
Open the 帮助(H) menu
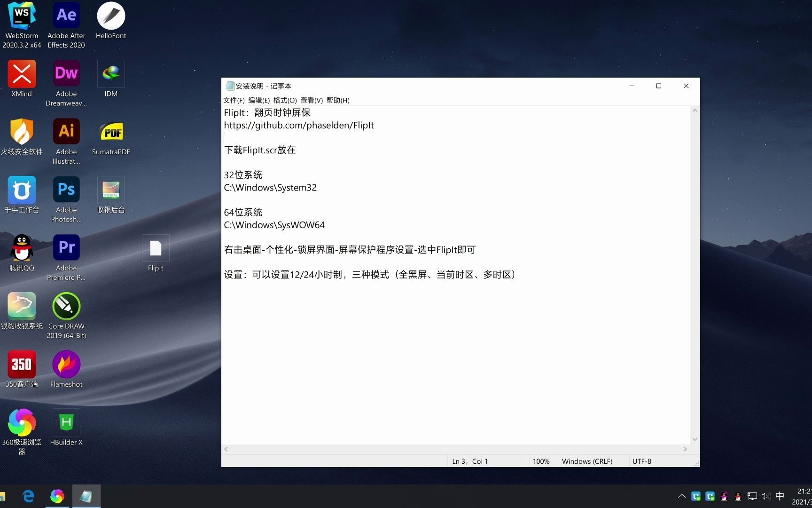[x=338, y=100]
